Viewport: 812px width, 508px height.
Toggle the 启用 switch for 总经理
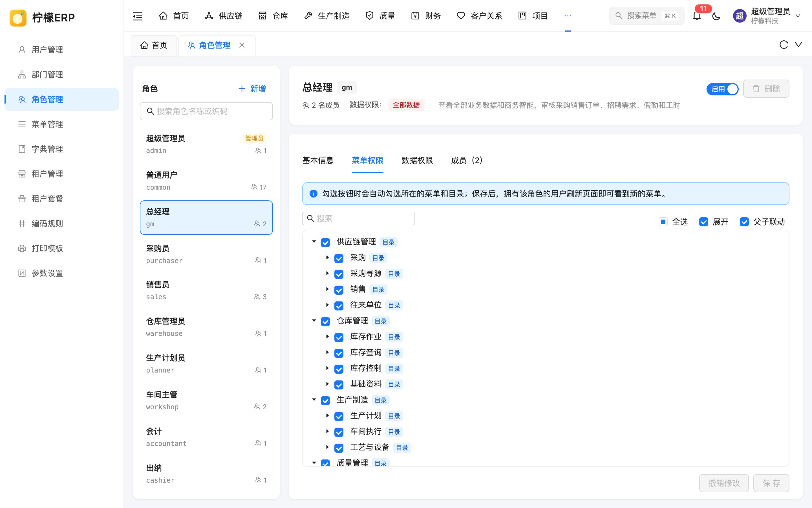pos(722,89)
